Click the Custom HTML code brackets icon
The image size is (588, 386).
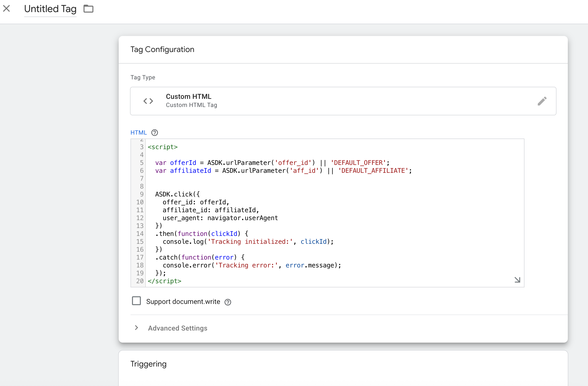click(x=148, y=101)
